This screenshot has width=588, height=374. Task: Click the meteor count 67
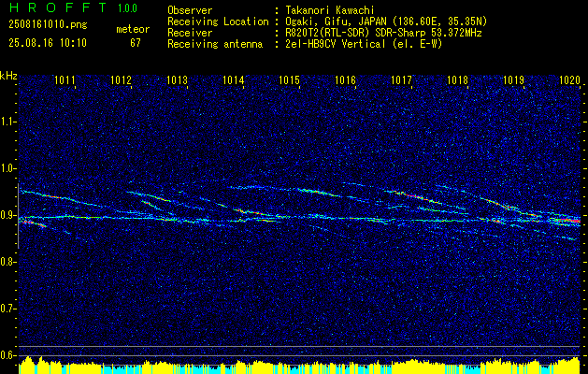136,43
